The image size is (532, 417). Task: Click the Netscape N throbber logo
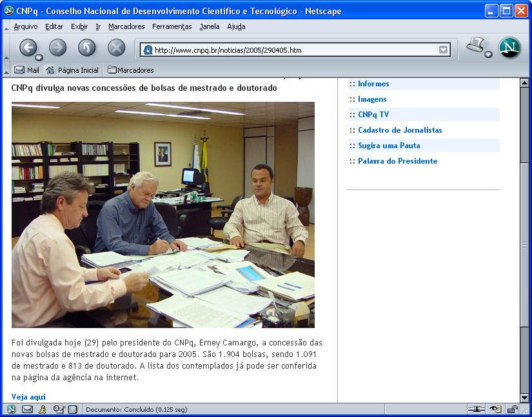coord(509,47)
